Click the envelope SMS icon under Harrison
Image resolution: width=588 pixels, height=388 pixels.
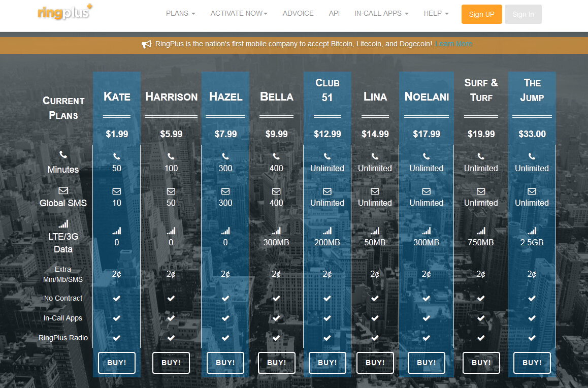[x=171, y=191]
